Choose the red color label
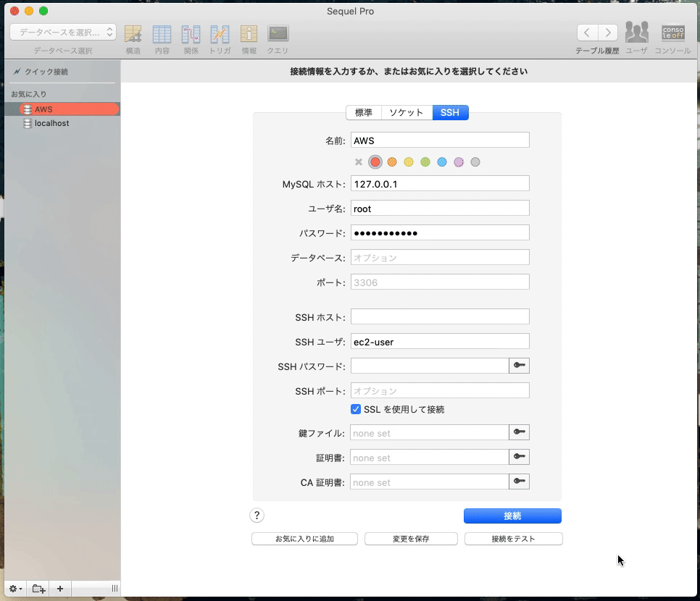 click(x=375, y=162)
